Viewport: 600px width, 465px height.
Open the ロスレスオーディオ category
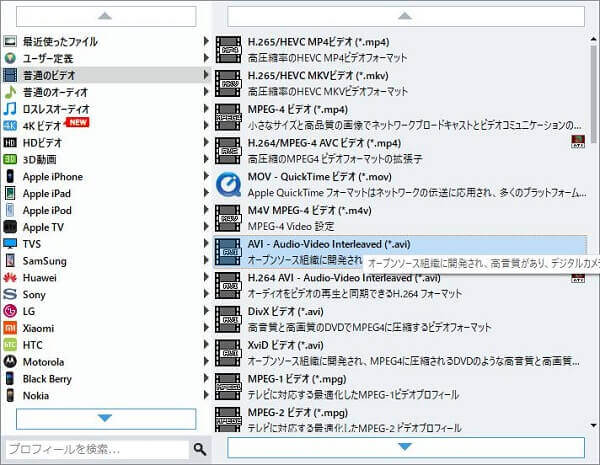pyautogui.click(x=106, y=109)
